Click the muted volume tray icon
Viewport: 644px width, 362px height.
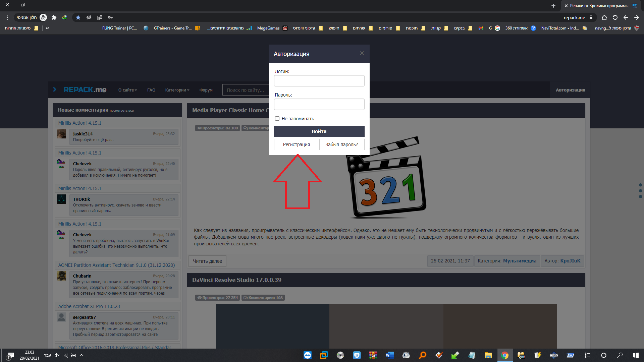click(57, 355)
